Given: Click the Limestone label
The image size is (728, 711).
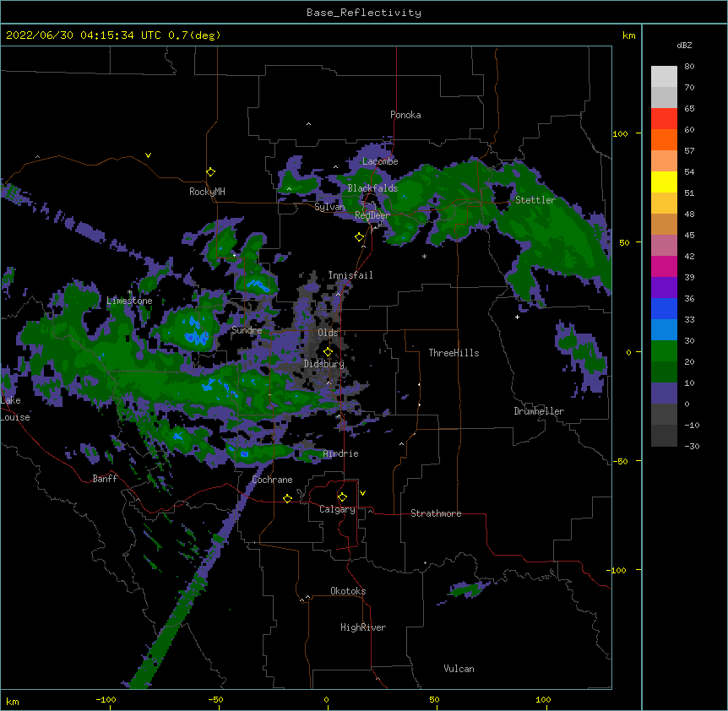Looking at the screenshot, I should (129, 301).
